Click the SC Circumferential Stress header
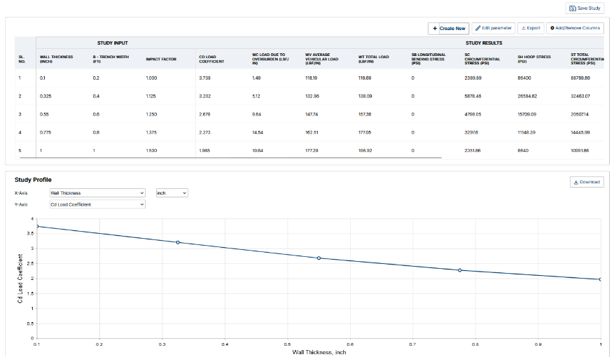614x364 pixels. pyautogui.click(x=482, y=59)
